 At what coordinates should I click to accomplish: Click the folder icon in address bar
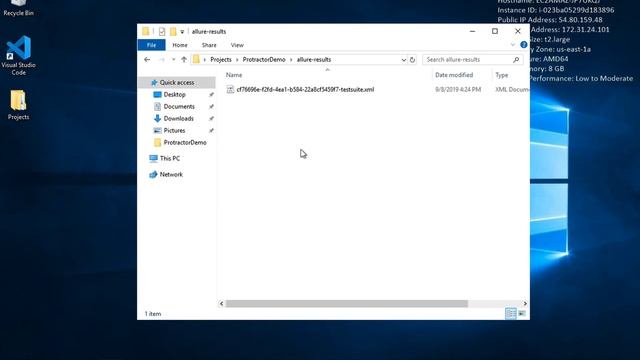pyautogui.click(x=196, y=60)
